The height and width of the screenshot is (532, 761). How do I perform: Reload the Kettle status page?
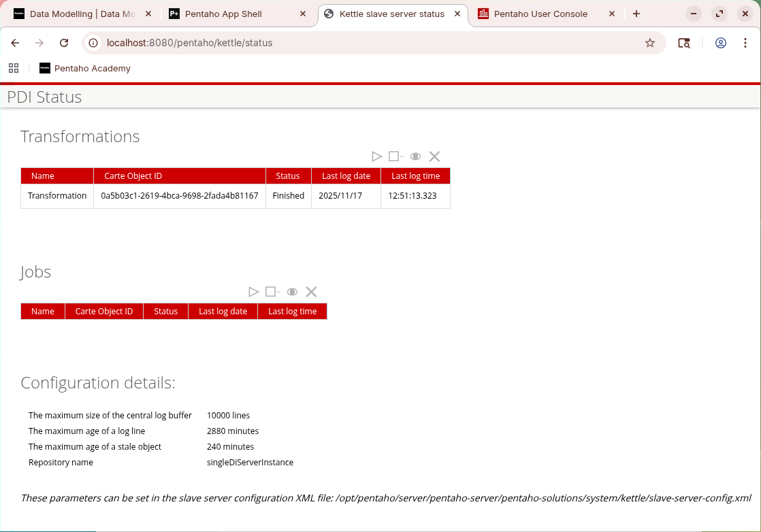point(64,43)
